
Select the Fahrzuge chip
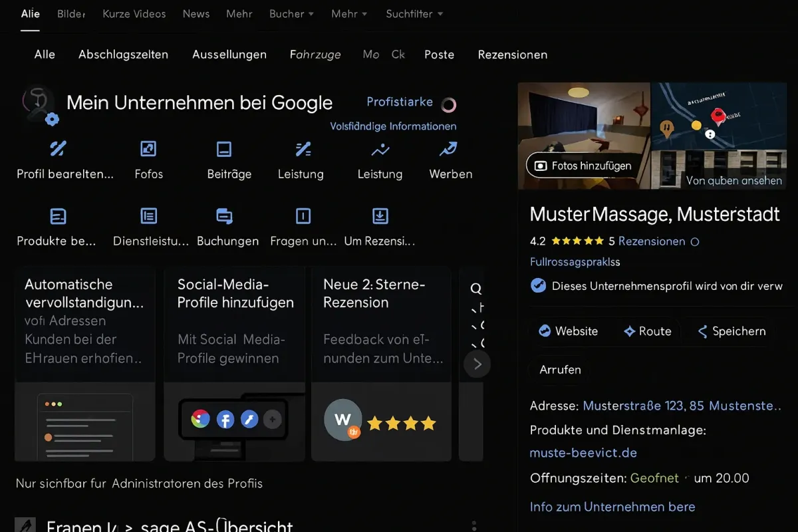click(x=315, y=55)
